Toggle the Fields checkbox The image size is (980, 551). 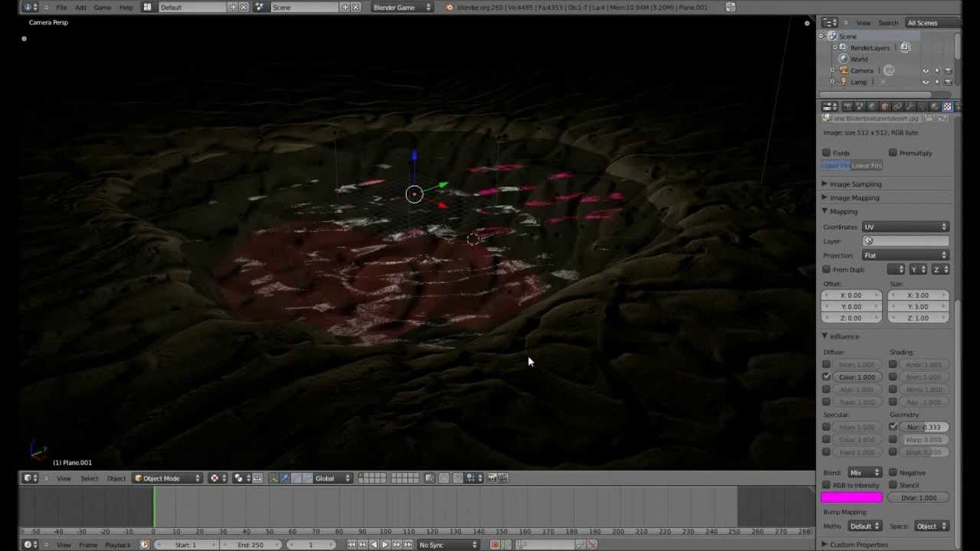826,153
